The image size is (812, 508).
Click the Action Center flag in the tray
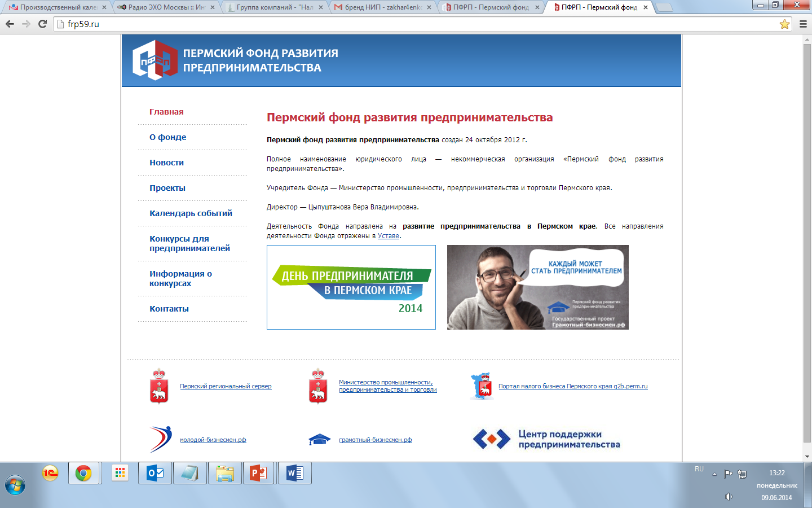click(729, 474)
